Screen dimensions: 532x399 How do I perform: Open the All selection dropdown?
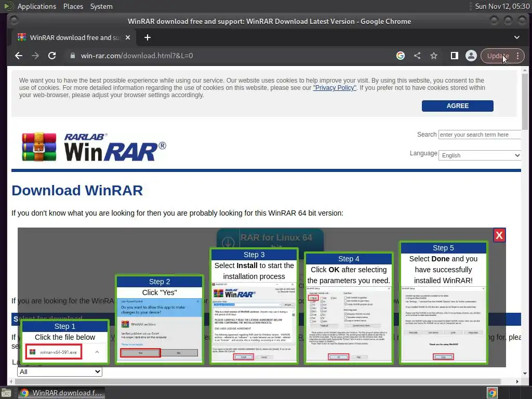click(x=60, y=371)
